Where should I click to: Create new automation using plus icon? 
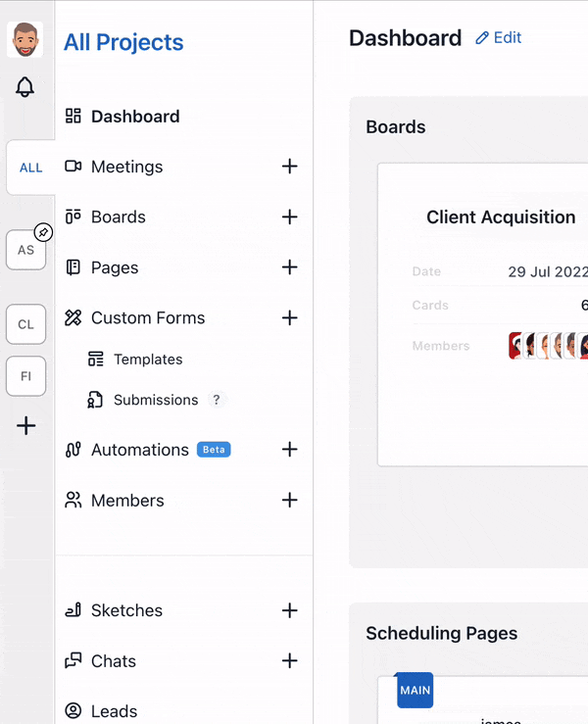289,450
